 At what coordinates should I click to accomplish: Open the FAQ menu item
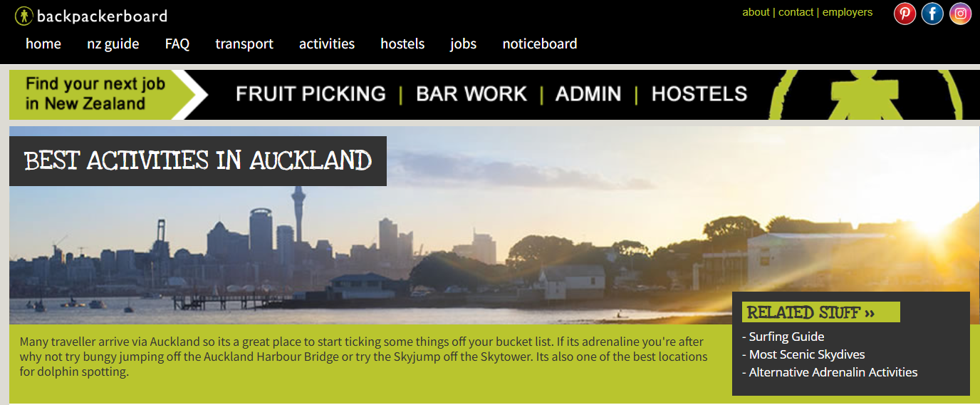coord(177,43)
